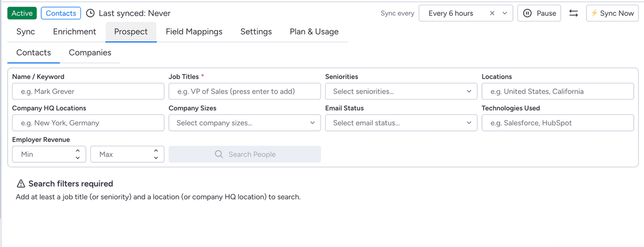Focus the Name / Keyword input field
The height and width of the screenshot is (247, 644).
[x=88, y=92]
